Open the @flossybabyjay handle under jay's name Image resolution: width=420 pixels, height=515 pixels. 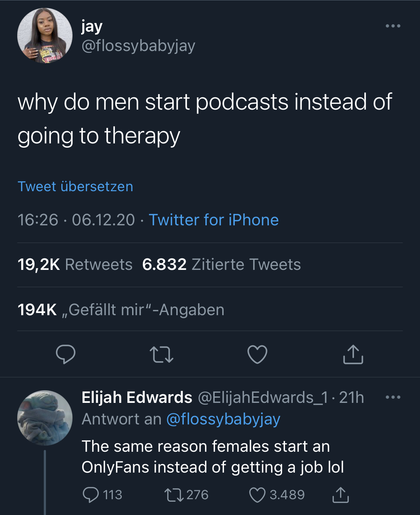[139, 46]
